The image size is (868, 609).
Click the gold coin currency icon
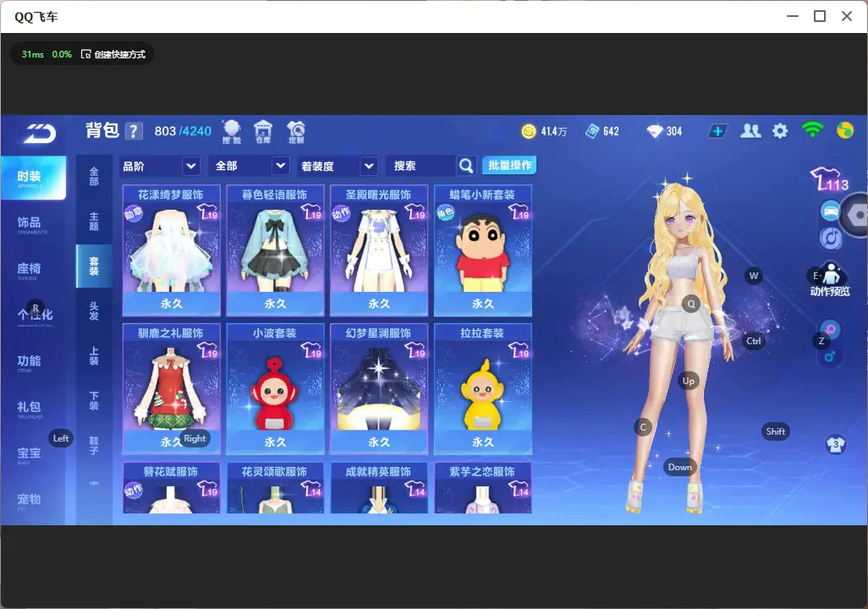pos(529,131)
